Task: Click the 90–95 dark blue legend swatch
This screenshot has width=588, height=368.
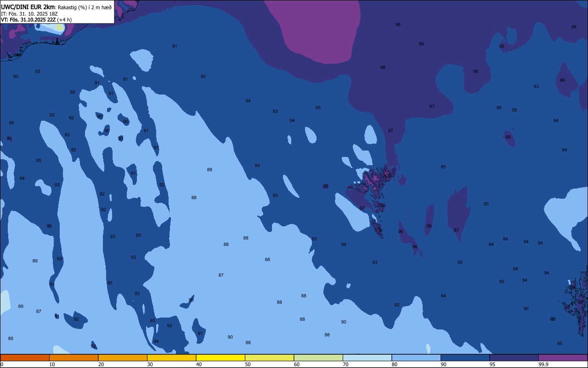Action: pos(465,357)
